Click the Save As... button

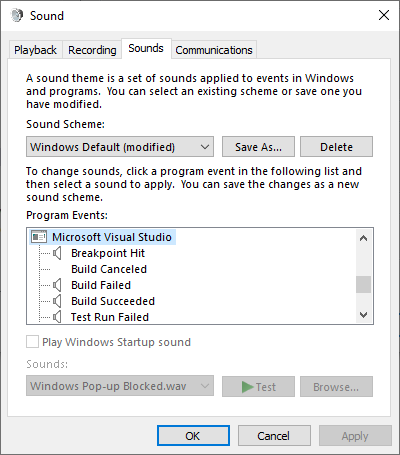[x=258, y=147]
